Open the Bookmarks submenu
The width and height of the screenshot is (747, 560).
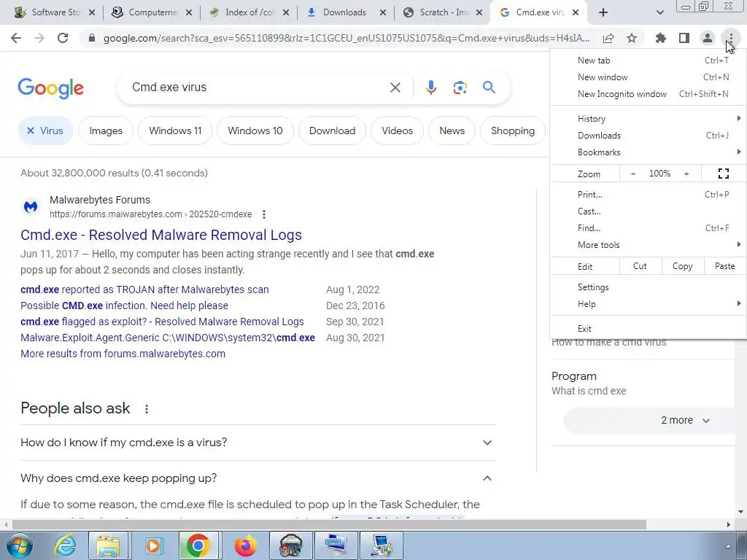click(x=649, y=152)
